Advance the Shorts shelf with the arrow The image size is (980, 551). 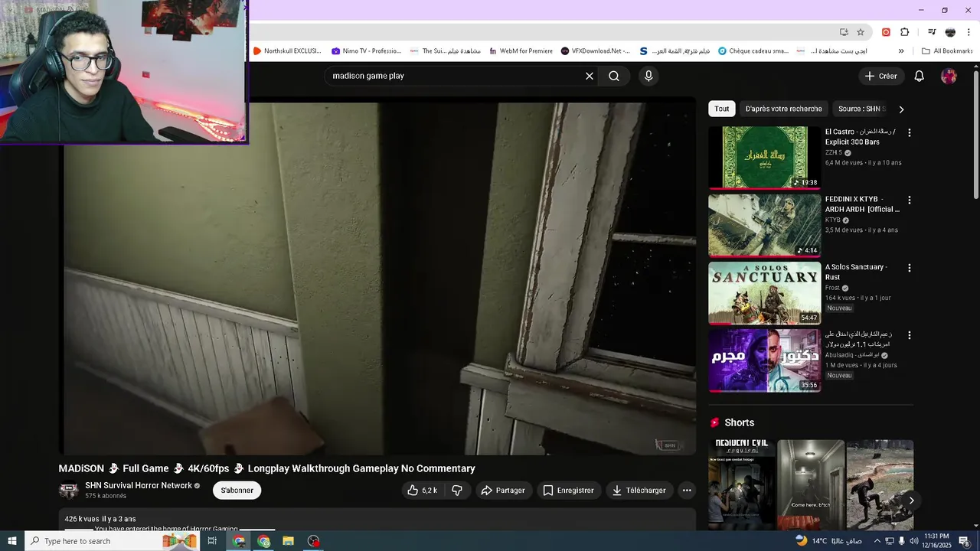coord(911,500)
